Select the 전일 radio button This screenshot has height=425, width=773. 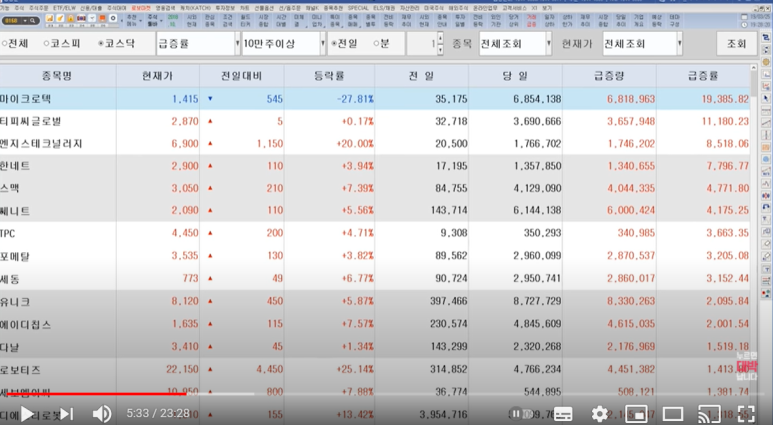click(334, 43)
